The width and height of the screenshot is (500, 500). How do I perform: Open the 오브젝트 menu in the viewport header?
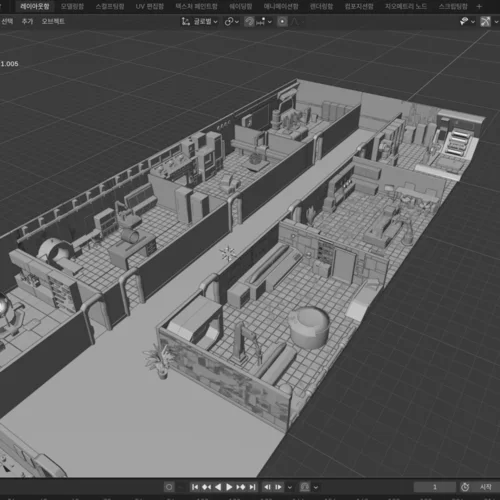[53, 22]
